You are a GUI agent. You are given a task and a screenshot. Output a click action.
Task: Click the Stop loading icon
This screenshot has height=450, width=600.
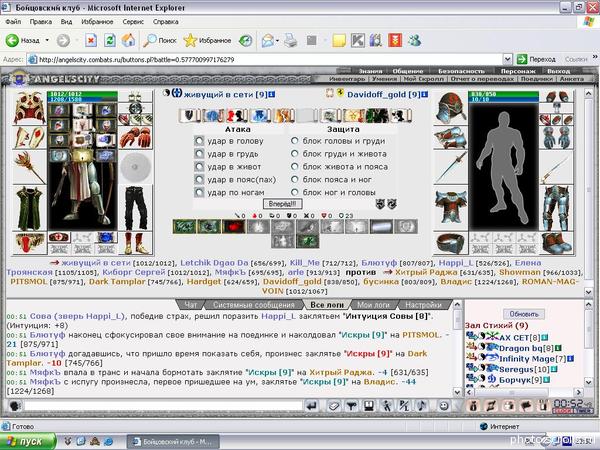pyautogui.click(x=91, y=40)
